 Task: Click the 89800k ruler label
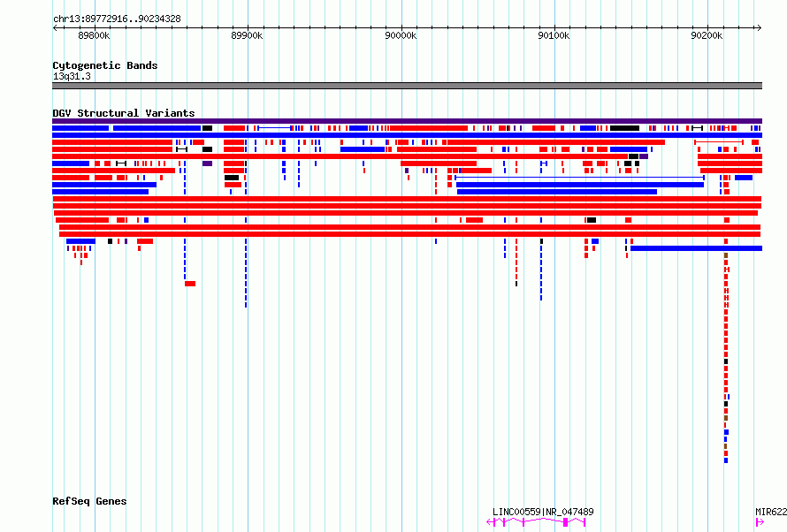[94, 35]
